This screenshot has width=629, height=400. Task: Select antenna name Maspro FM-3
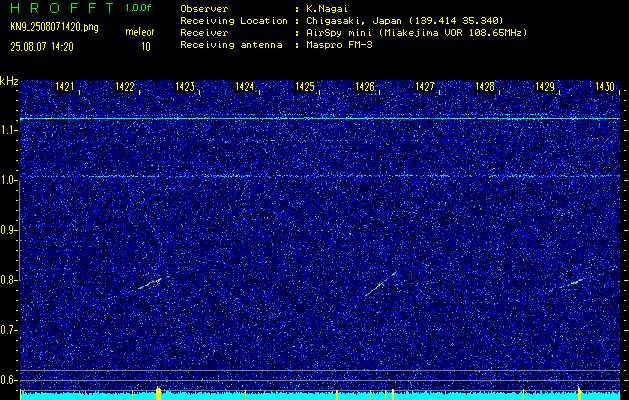pyautogui.click(x=339, y=45)
